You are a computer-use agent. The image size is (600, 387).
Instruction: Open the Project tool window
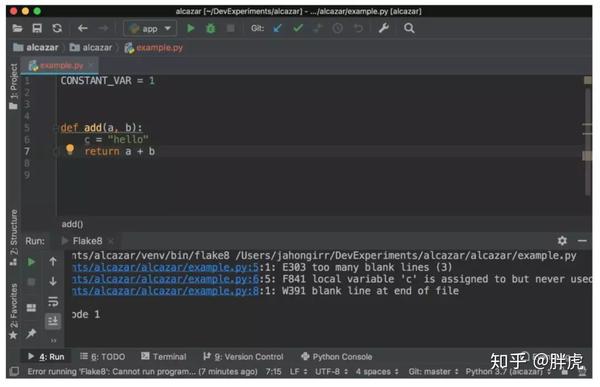coord(13,87)
